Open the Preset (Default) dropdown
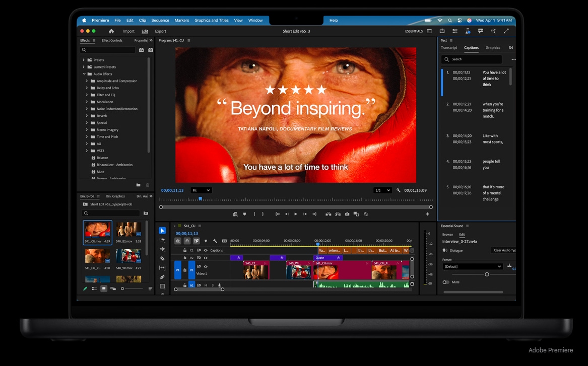Screen dimensions: 588x366 click(473, 267)
